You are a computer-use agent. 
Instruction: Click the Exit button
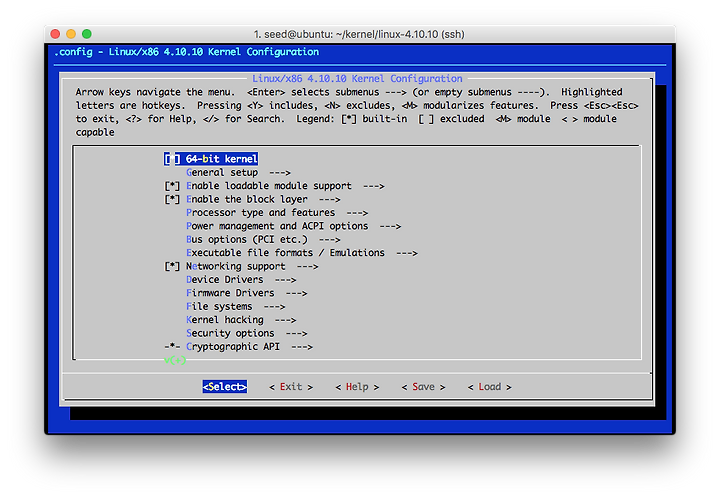[x=291, y=387]
